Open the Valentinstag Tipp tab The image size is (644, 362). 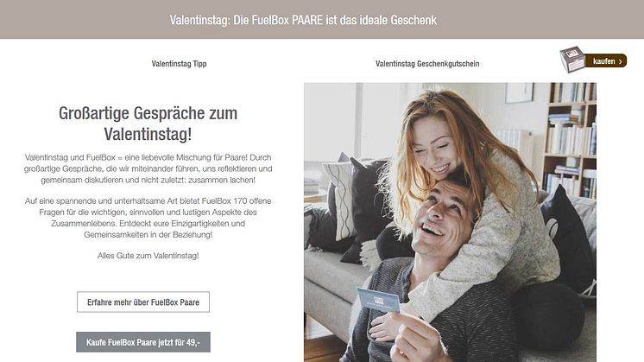[179, 64]
